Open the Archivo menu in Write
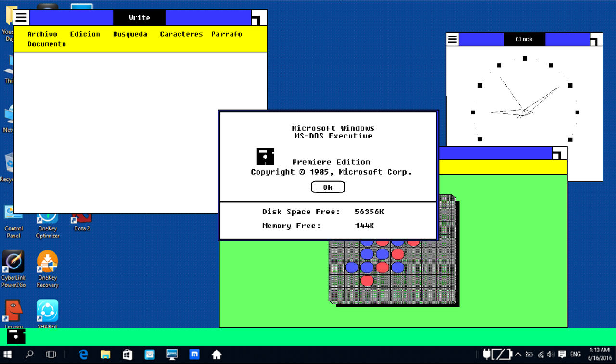The height and width of the screenshot is (364, 616). tap(42, 34)
